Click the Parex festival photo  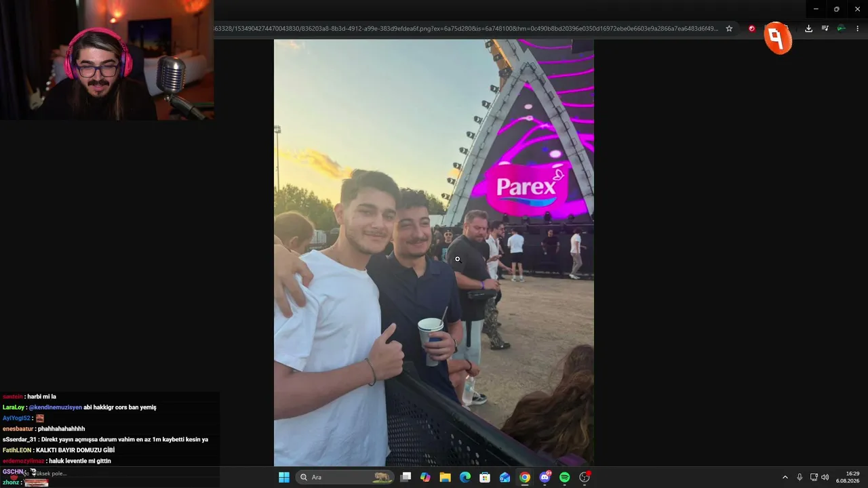434,253
